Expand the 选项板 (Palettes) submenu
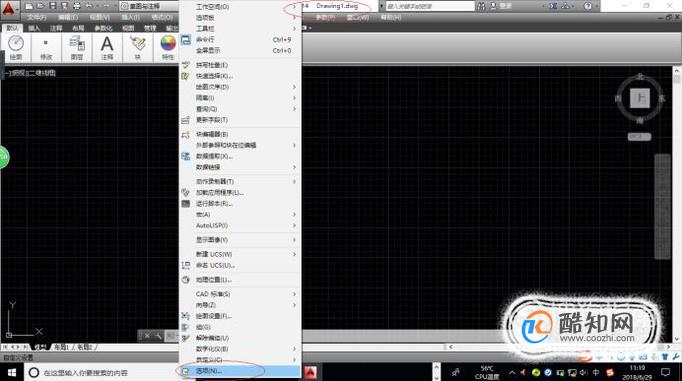682x381 pixels. coord(294,18)
